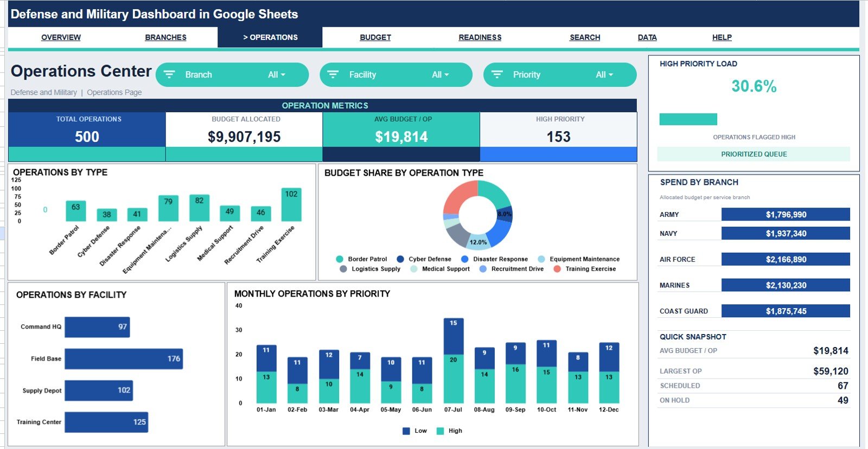Open the Priority All dropdown
Viewport: 868px width, 449px height.
[x=604, y=75]
